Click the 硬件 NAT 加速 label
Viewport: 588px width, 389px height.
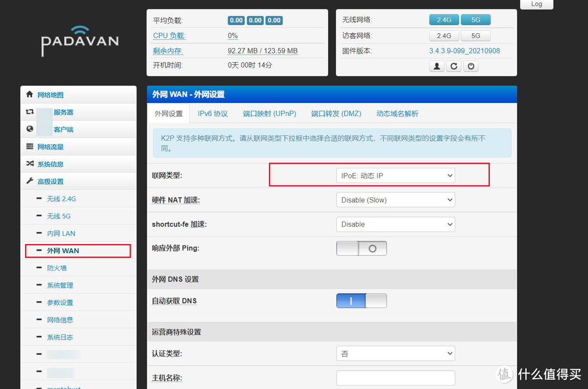point(175,200)
